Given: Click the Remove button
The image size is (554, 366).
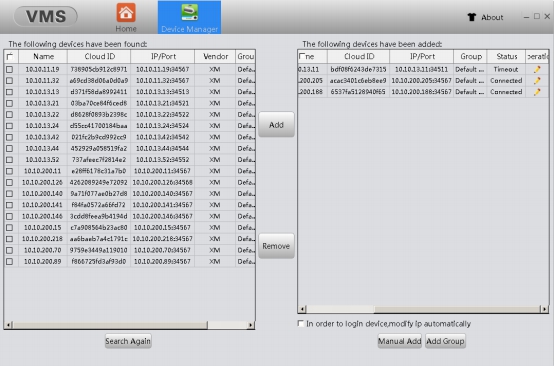Looking at the screenshot, I should point(276,246).
